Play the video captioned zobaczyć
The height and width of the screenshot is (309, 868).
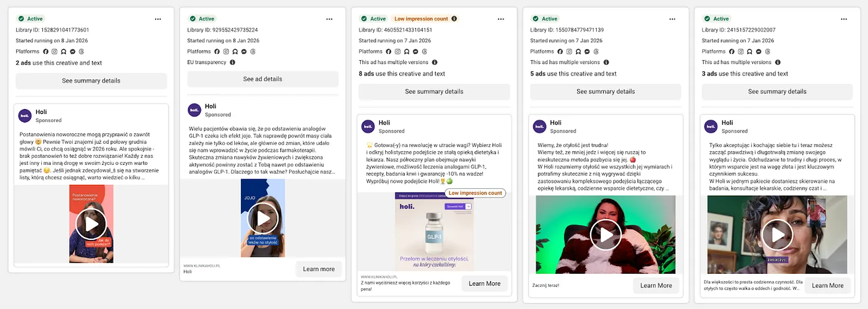(777, 235)
